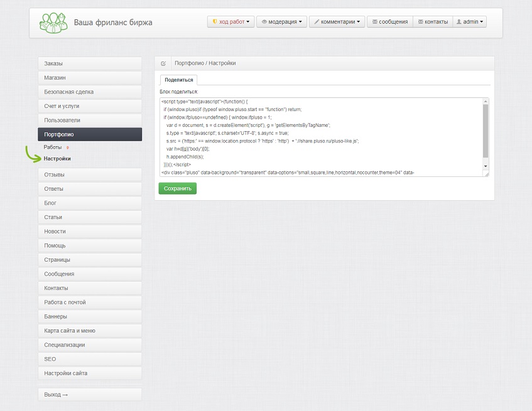Select Пользователи in sidebar
Image resolution: width=532 pixels, height=411 pixels.
point(90,120)
